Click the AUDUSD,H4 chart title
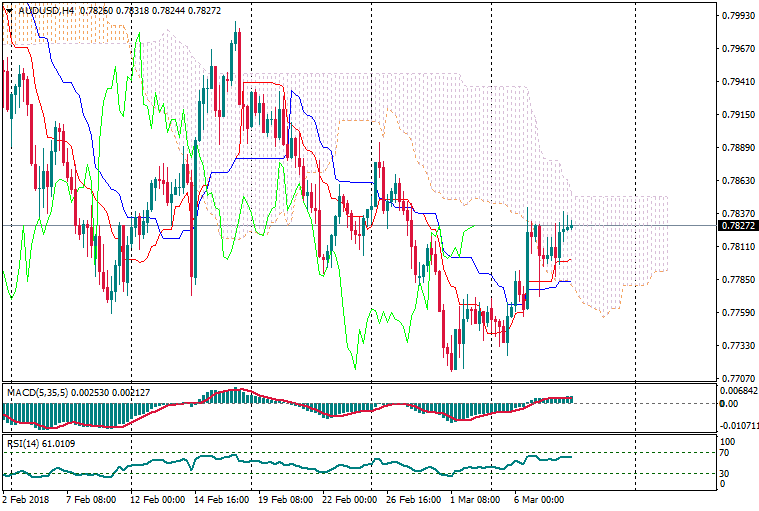This screenshot has height=511, width=759. pyautogui.click(x=47, y=10)
